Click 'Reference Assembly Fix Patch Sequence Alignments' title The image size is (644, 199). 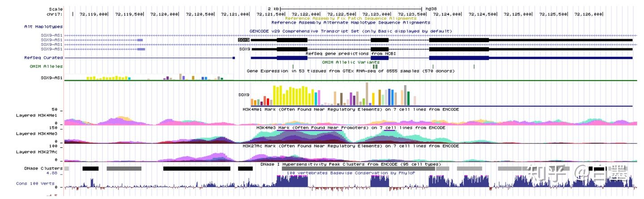[x=351, y=18]
